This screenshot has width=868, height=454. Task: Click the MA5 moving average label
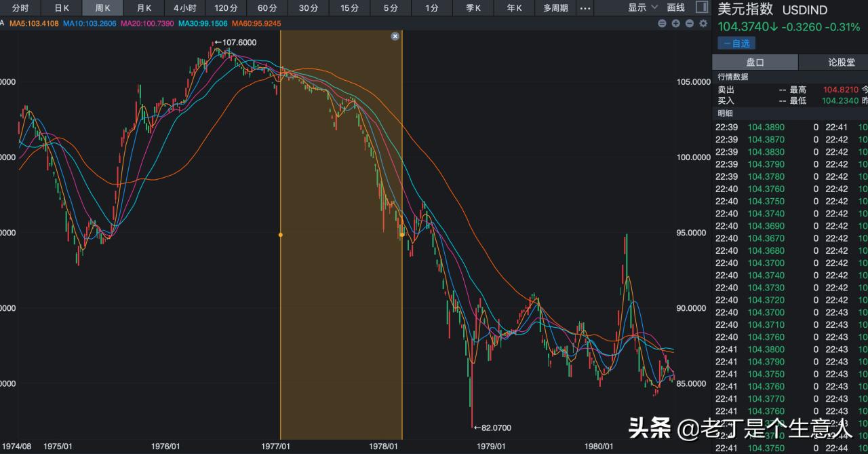click(34, 23)
